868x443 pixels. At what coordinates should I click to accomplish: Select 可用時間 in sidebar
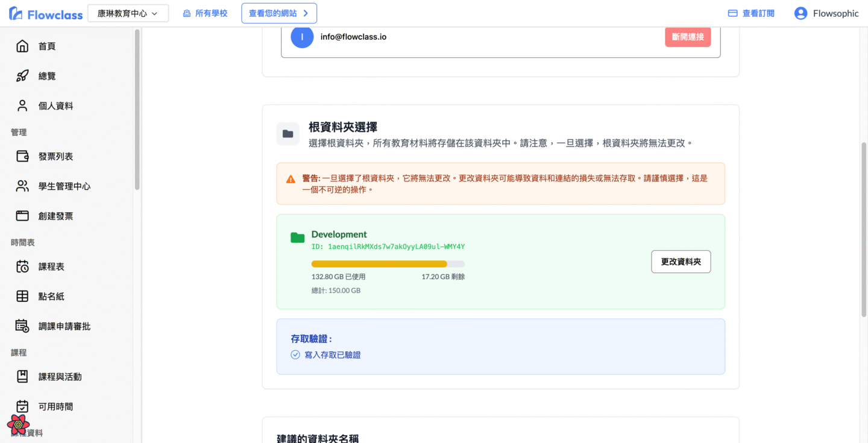click(55, 407)
